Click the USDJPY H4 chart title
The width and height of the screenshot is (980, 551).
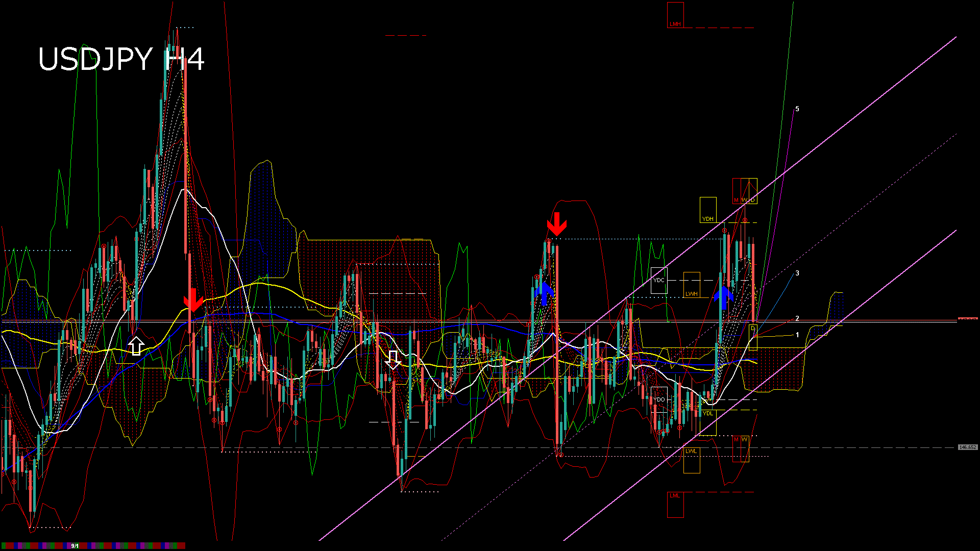[121, 59]
